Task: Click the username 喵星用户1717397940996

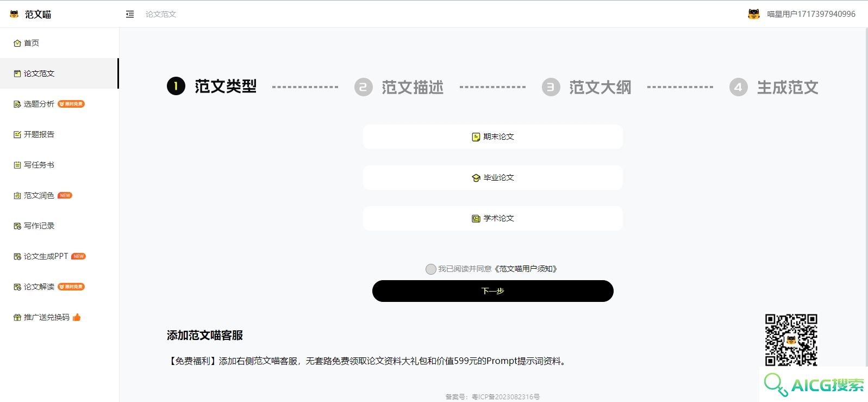Action: [x=811, y=14]
